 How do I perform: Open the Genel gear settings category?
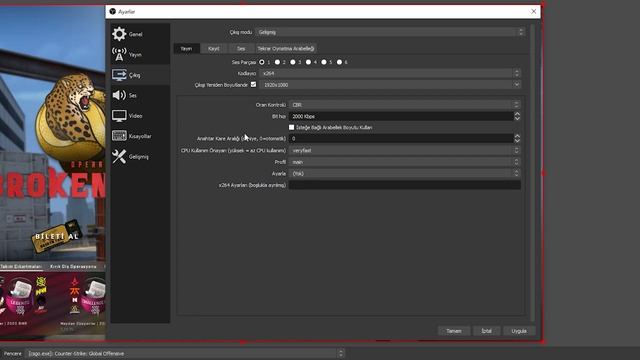click(x=140, y=34)
